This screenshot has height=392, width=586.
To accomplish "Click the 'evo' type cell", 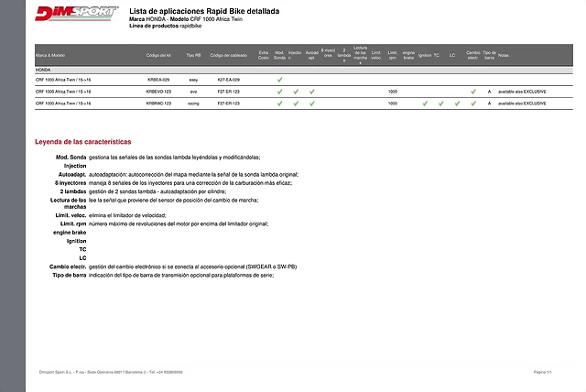I will tap(193, 92).
